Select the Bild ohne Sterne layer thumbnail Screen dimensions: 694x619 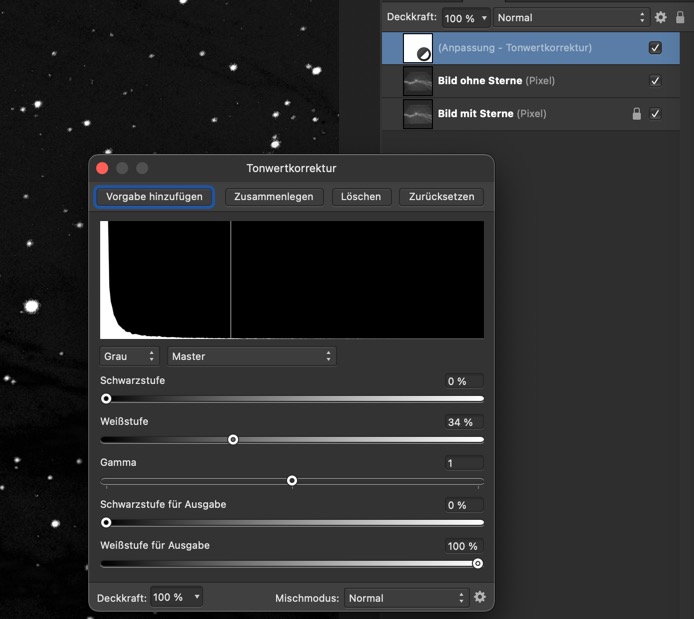(417, 81)
